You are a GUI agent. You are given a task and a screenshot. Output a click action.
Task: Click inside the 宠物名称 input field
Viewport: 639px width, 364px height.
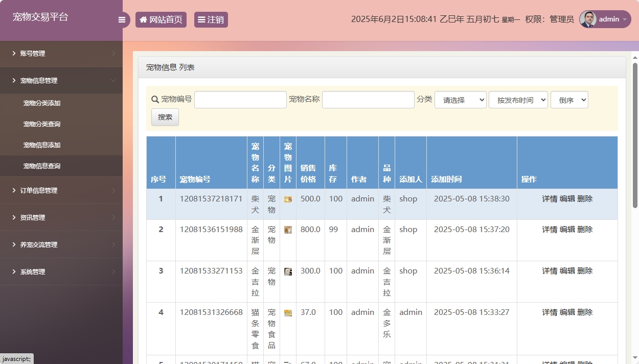pyautogui.click(x=368, y=99)
